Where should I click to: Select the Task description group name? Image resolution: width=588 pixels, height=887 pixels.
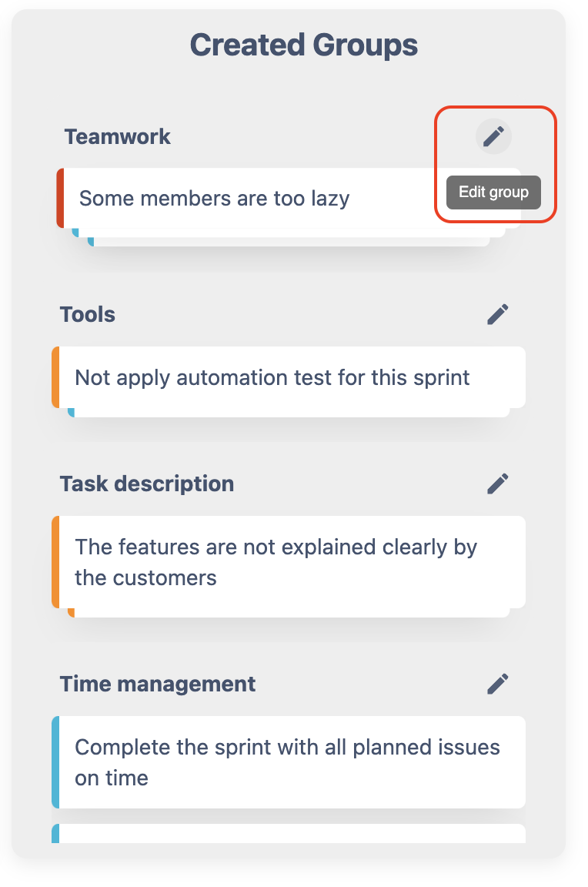147,484
